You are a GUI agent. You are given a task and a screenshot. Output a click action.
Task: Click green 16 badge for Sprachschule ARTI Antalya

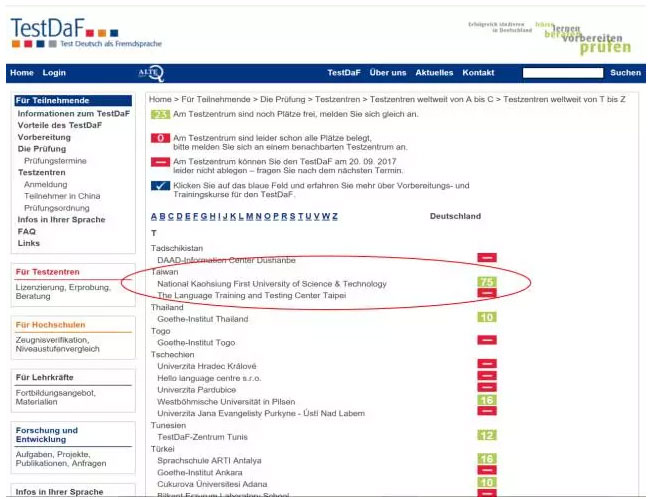[x=487, y=459]
